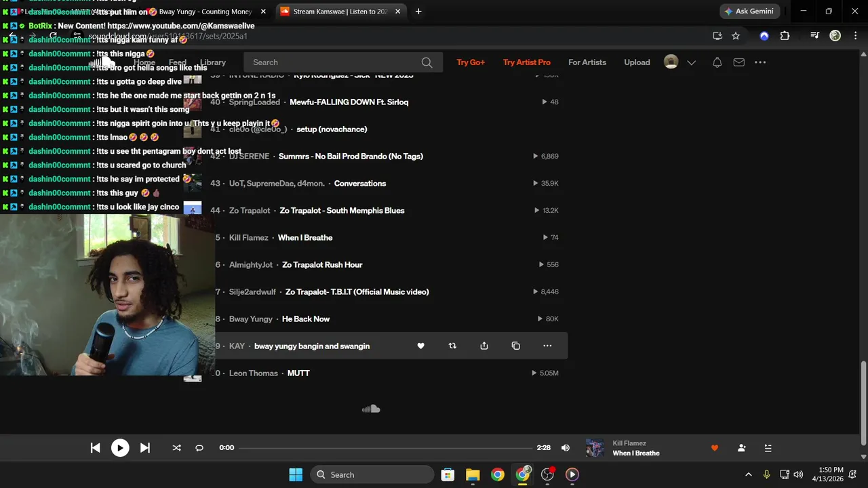Open the Library tab in SoundCloud header
This screenshot has width=868, height=488.
(x=213, y=62)
